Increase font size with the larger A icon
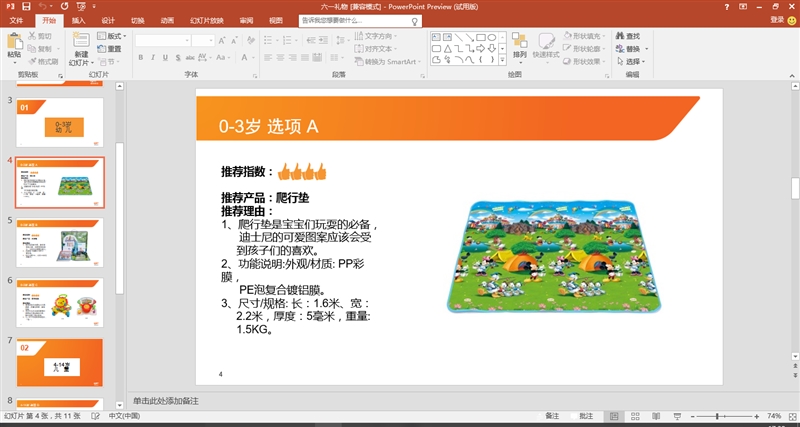The height and width of the screenshot is (427, 800). click(222, 41)
